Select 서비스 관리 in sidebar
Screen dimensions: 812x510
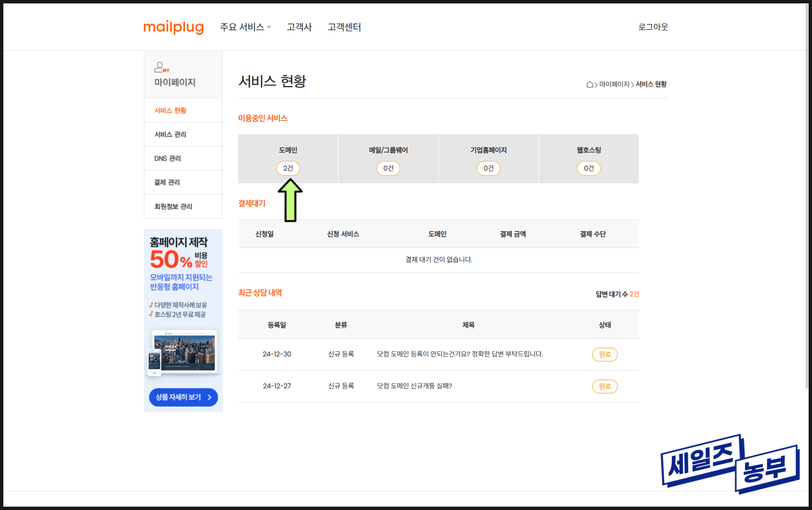point(170,134)
